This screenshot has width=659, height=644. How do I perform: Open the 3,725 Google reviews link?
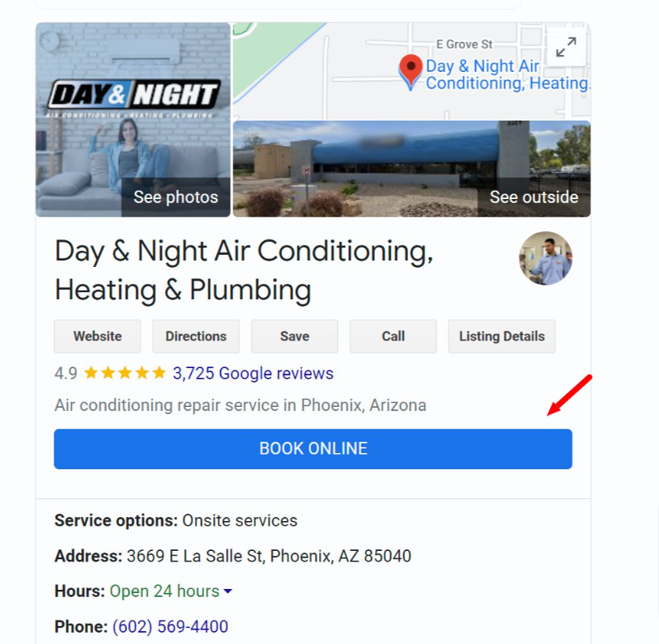(253, 374)
